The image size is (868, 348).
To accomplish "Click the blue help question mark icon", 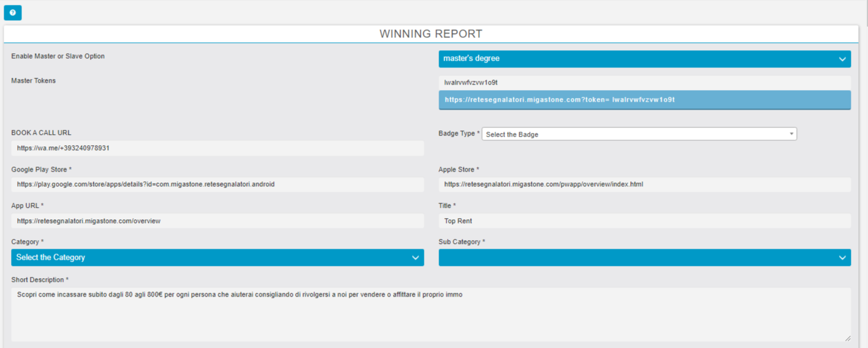I will (x=12, y=12).
